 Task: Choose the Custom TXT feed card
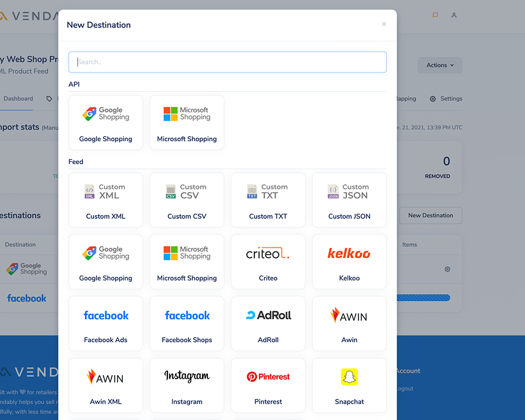point(268,200)
